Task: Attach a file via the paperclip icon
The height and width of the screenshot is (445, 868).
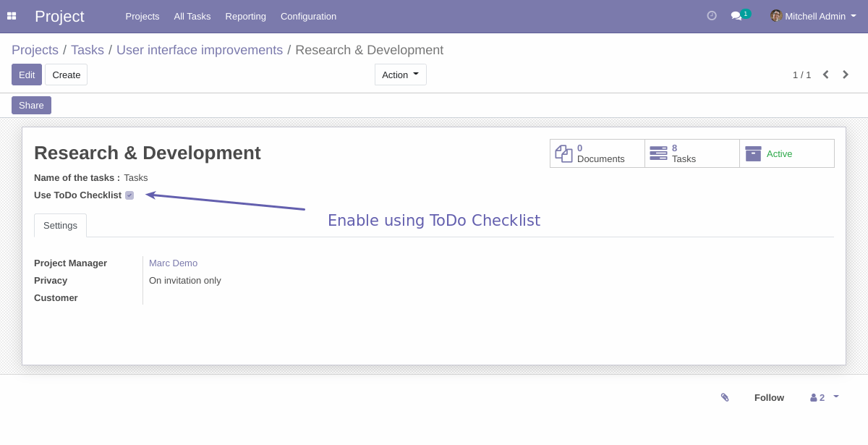Action: (x=725, y=397)
